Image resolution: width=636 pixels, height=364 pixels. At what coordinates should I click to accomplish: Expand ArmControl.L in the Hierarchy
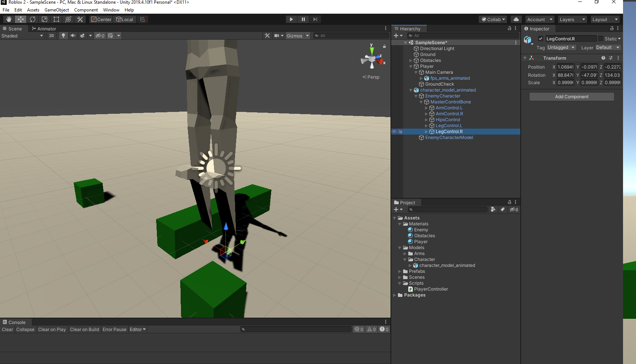point(426,108)
